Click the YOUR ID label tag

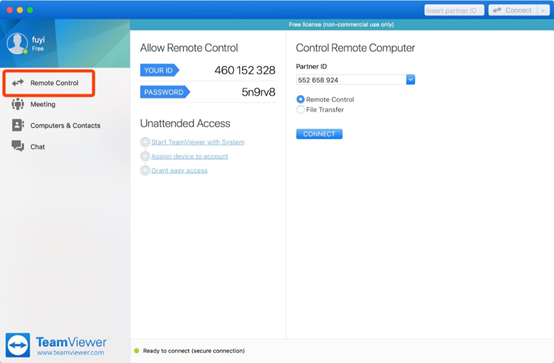tap(159, 70)
